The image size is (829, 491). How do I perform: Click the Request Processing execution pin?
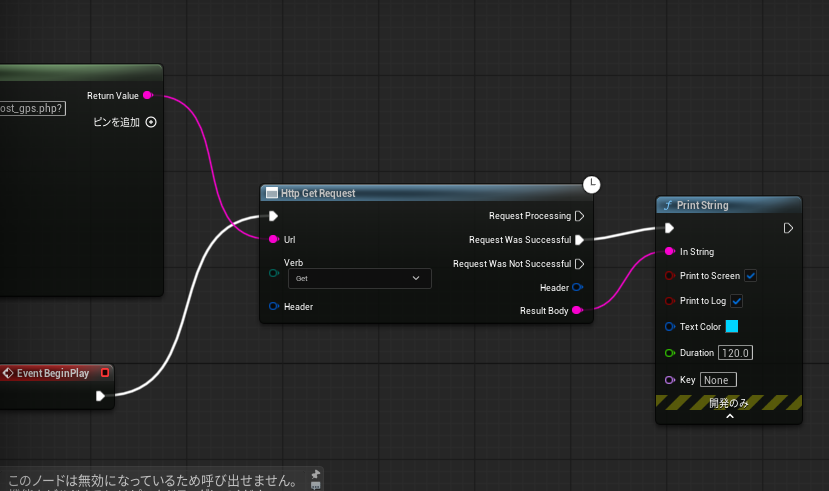pyautogui.click(x=579, y=216)
